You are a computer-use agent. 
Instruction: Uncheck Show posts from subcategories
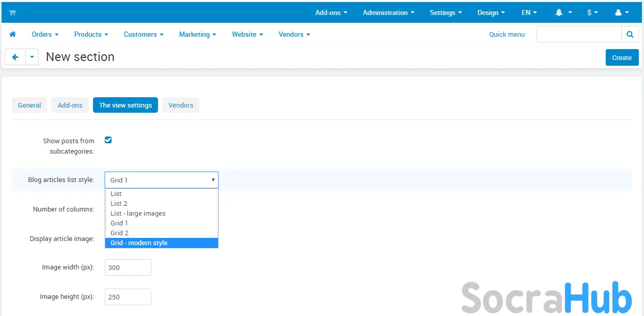pyautogui.click(x=108, y=140)
